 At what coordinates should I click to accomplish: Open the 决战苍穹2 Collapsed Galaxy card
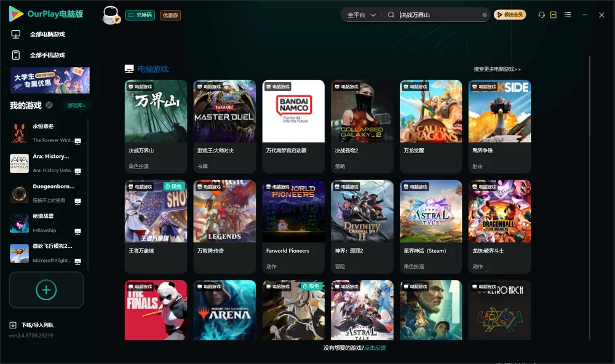coord(362,126)
